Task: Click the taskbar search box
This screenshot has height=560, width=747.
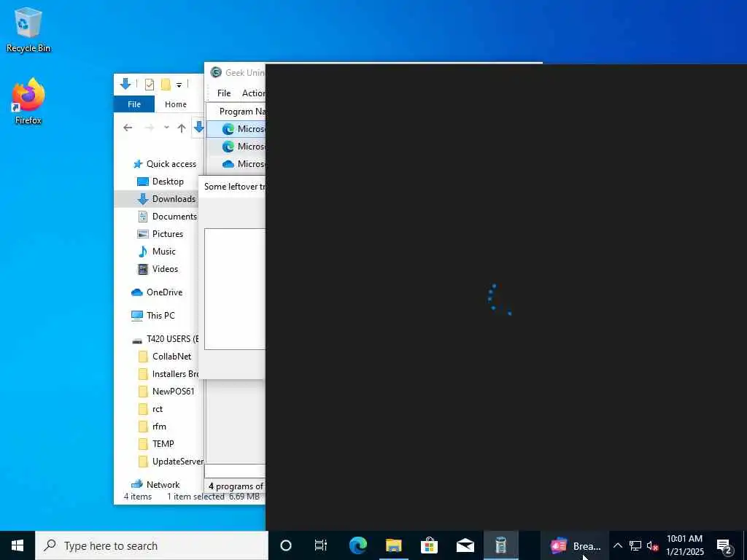Action: click(152, 545)
